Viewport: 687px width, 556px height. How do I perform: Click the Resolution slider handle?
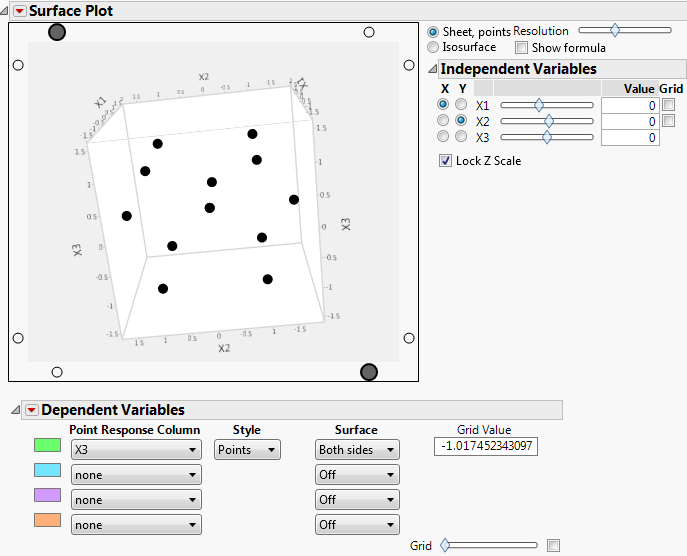[x=614, y=31]
